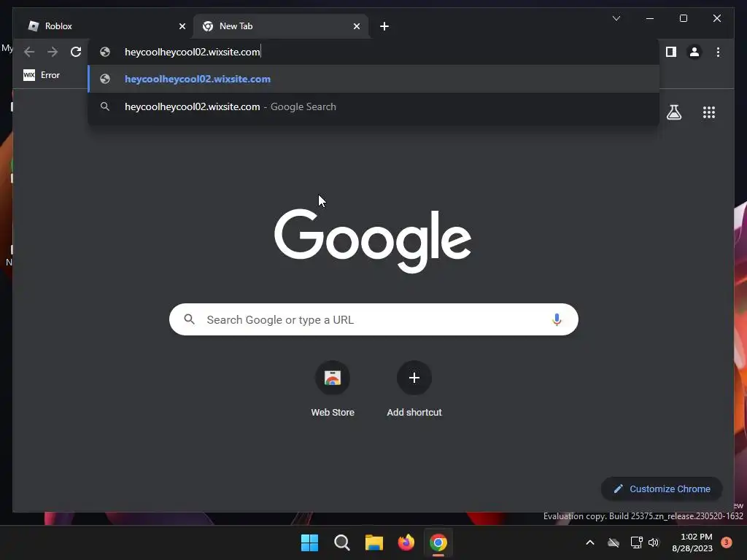The width and height of the screenshot is (747, 560).
Task: Reload the current page
Action: coord(76,52)
